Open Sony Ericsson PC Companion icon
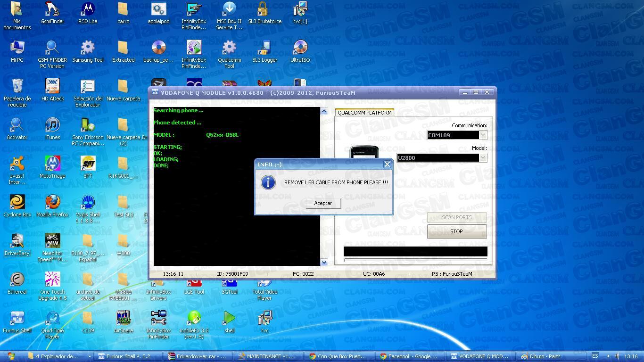The height and width of the screenshot is (362, 644). (x=88, y=132)
